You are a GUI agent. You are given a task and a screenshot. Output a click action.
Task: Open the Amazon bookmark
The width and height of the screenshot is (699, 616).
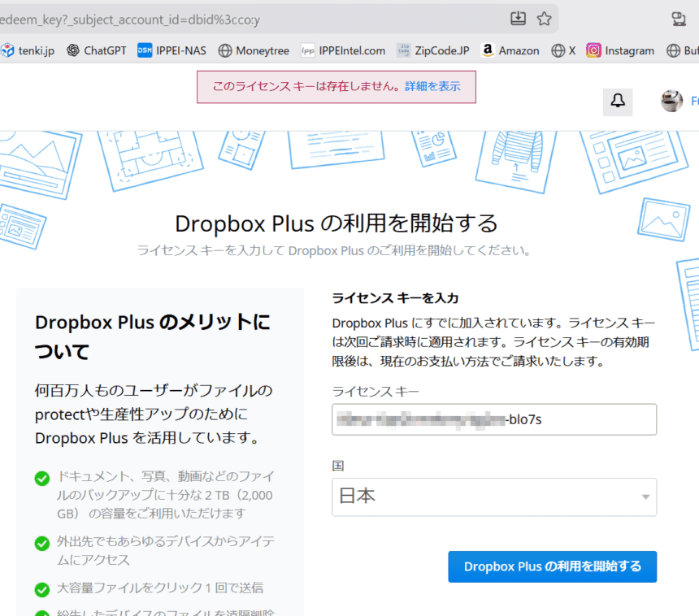(510, 50)
